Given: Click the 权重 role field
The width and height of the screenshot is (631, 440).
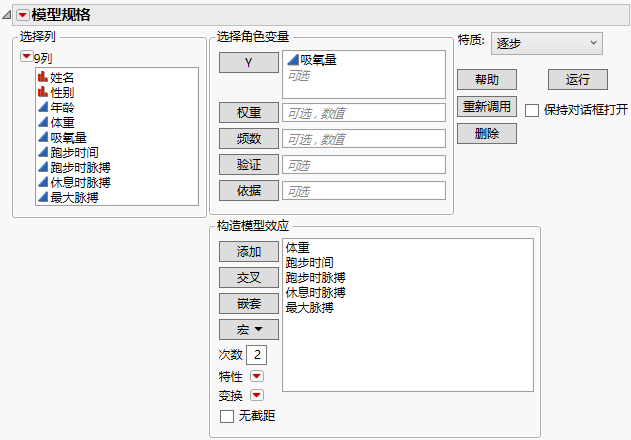Looking at the screenshot, I should coord(364,113).
